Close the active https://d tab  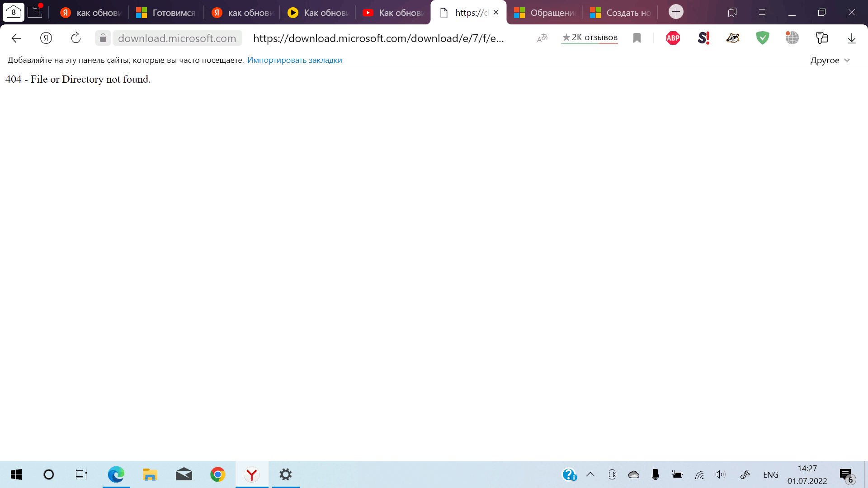tap(496, 13)
